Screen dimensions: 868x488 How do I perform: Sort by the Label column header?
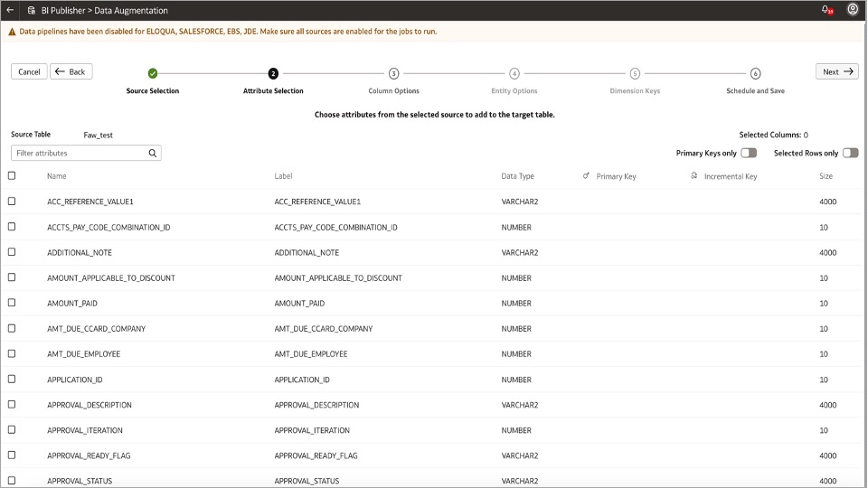click(283, 176)
